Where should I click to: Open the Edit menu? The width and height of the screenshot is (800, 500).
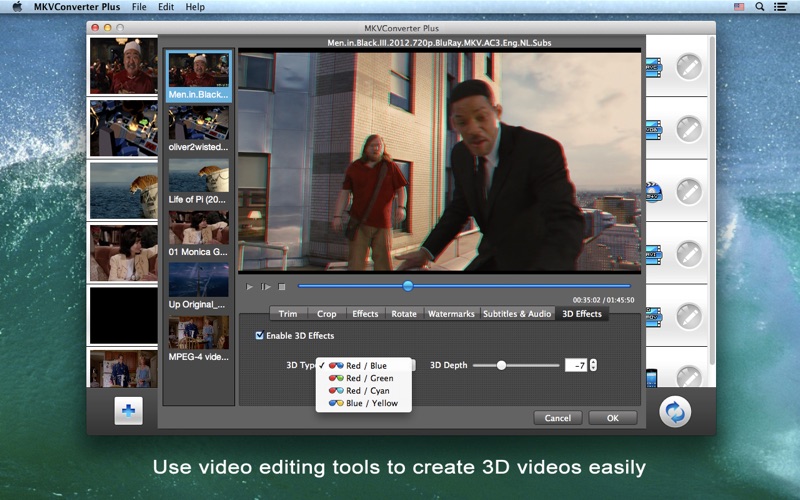point(166,7)
